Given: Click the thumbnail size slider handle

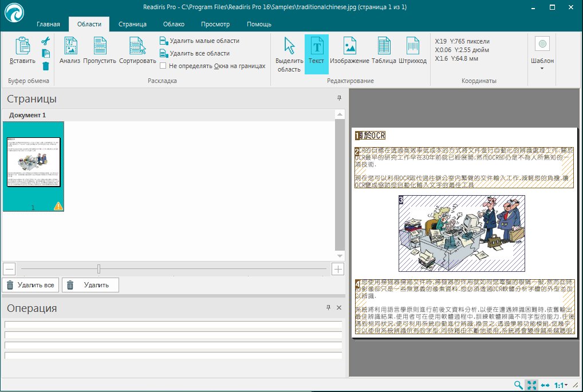Looking at the screenshot, I should [x=99, y=268].
